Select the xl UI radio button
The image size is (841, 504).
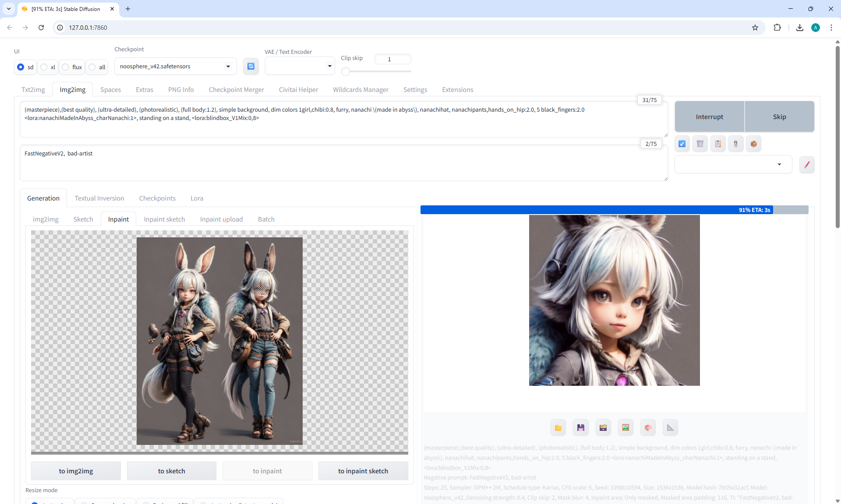pyautogui.click(x=44, y=67)
